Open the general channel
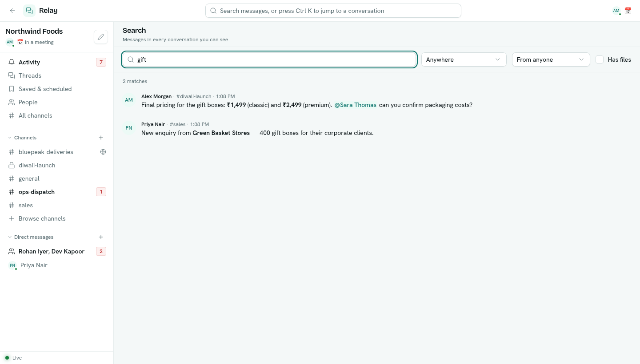Screen dimensions: 640x364 click(x=57, y=178)
